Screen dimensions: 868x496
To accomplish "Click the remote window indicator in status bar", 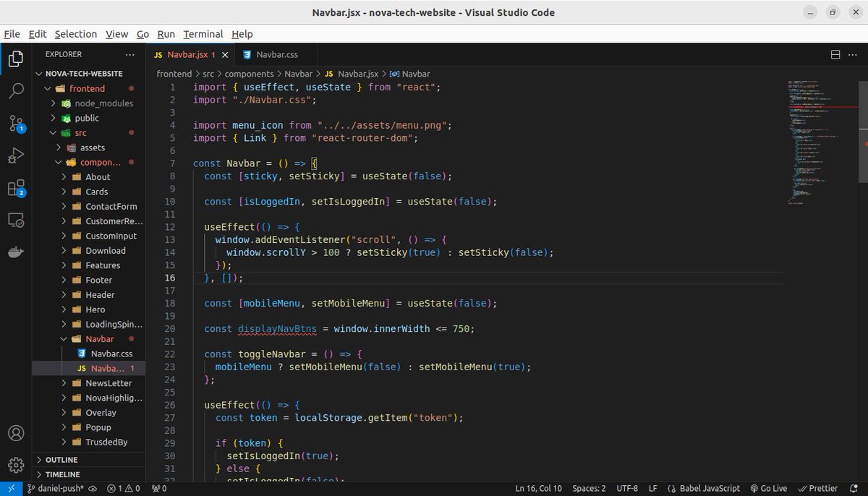I will coord(11,489).
